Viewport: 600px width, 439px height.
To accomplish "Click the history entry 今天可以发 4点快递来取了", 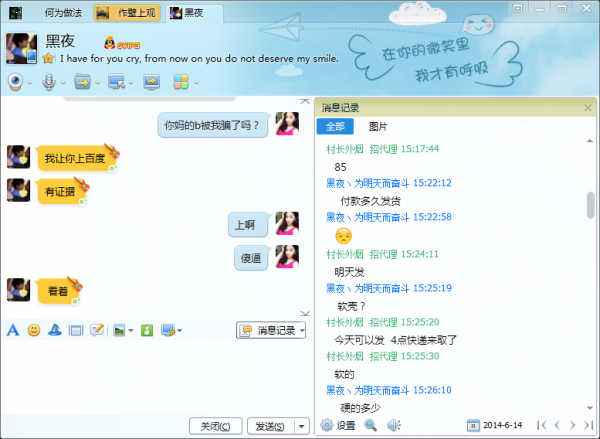I will coord(396,340).
